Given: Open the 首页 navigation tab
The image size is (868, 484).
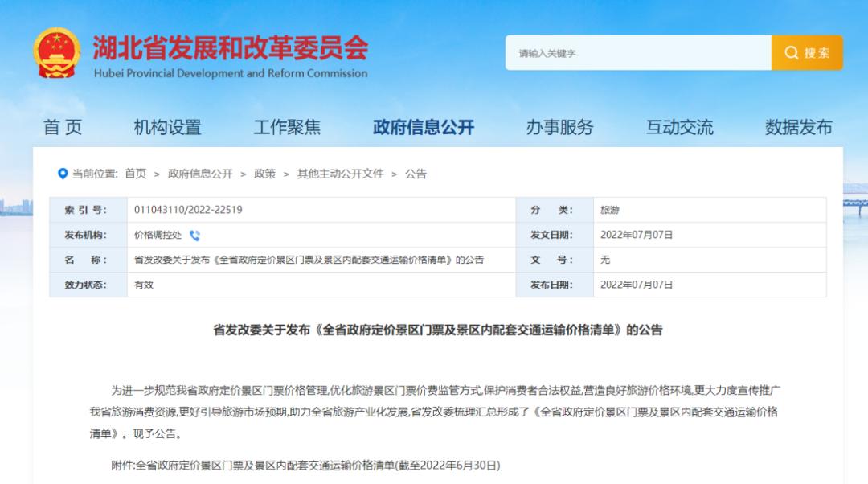Looking at the screenshot, I should click(63, 127).
